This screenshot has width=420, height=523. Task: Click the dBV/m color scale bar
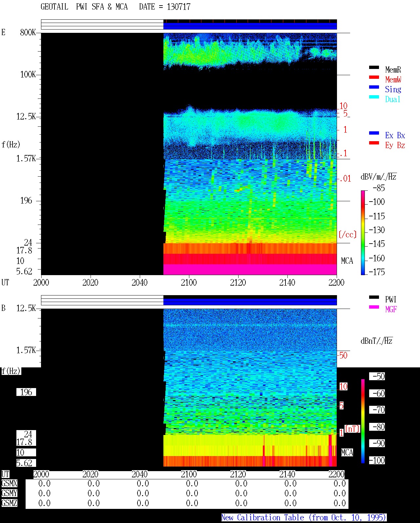pos(363,232)
